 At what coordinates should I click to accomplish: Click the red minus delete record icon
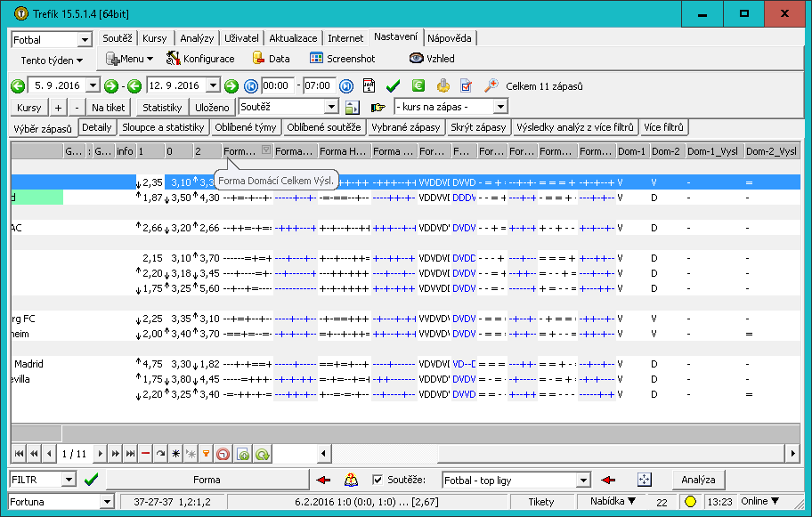145,454
